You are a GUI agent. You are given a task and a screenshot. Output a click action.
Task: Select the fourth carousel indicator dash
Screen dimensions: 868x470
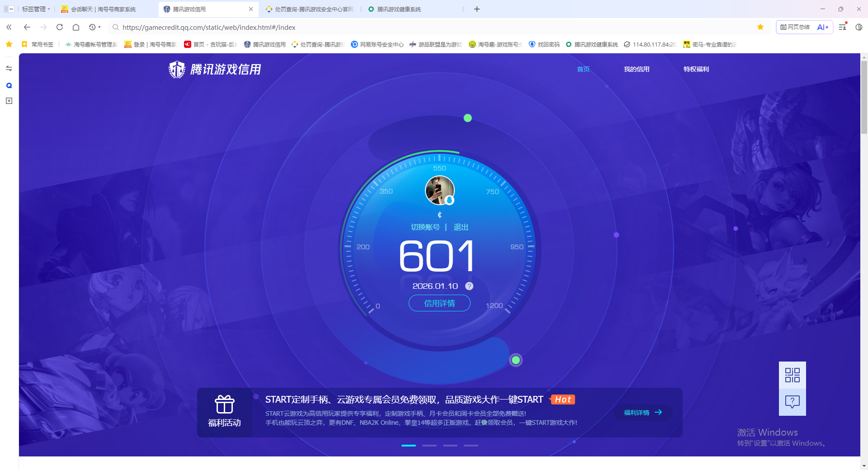click(471, 446)
